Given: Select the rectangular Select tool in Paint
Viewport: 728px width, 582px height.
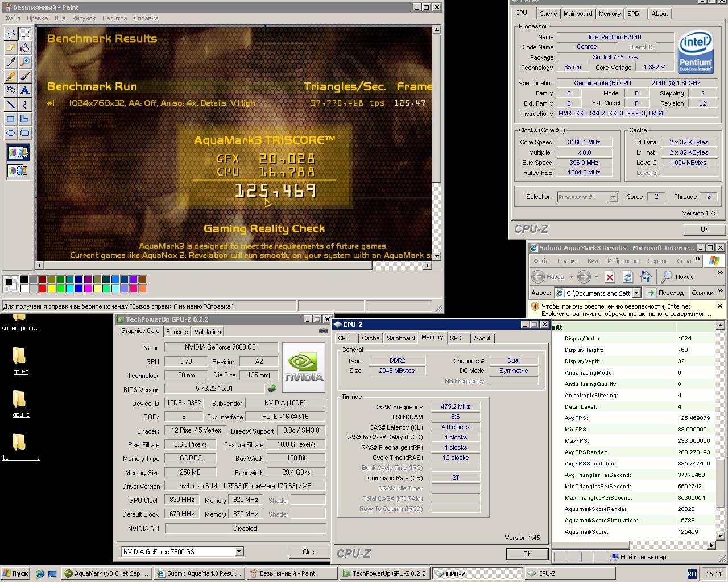Looking at the screenshot, I should click(x=25, y=34).
